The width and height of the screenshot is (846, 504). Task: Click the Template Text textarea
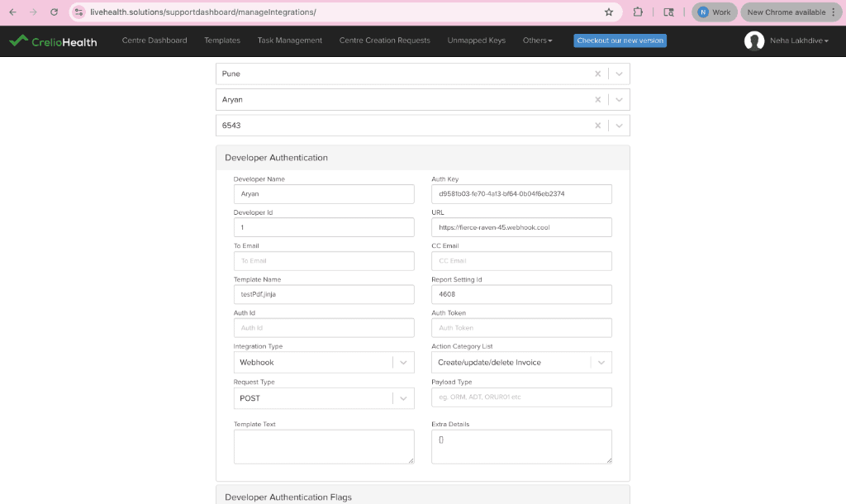pos(324,447)
